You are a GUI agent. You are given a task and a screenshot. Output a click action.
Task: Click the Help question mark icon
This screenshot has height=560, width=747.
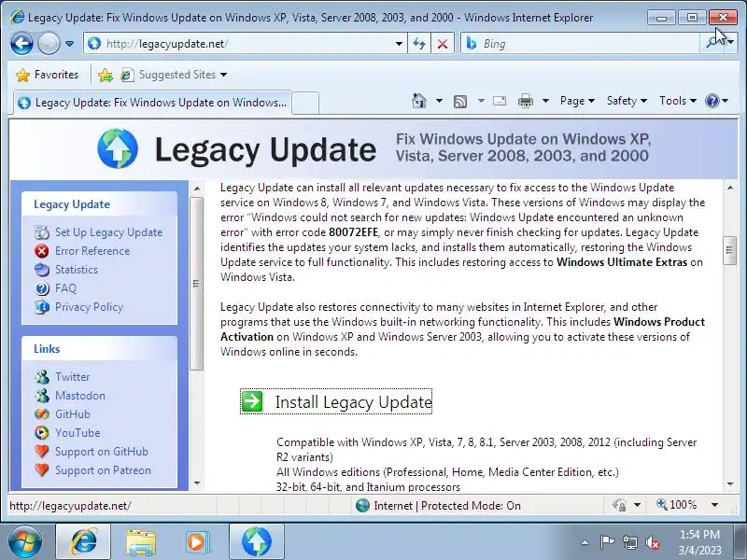click(712, 101)
